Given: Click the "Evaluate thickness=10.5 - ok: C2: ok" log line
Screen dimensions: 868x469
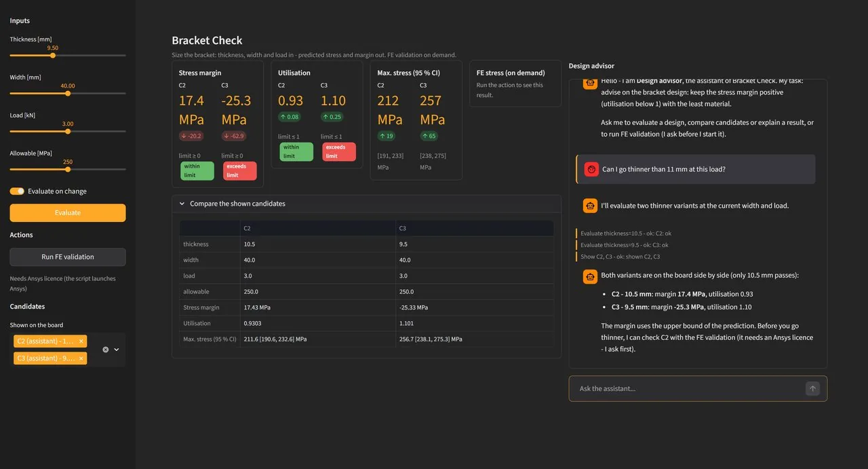Looking at the screenshot, I should pos(625,233).
